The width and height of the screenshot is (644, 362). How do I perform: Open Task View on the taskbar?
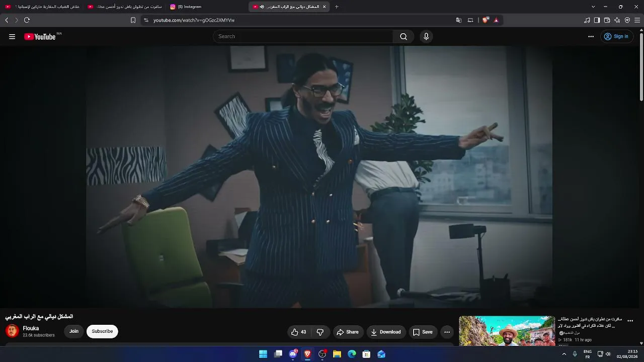(x=278, y=354)
